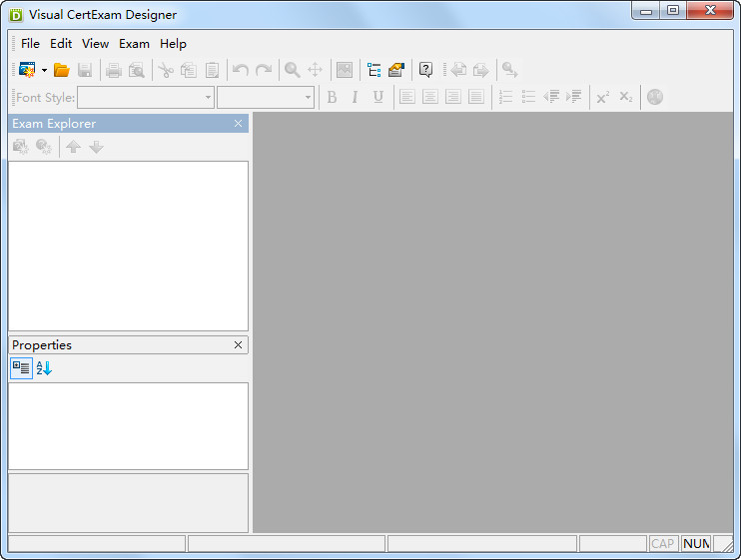Screen dimensions: 741x560
Task: Click inside the Properties grid area
Action: click(128, 426)
